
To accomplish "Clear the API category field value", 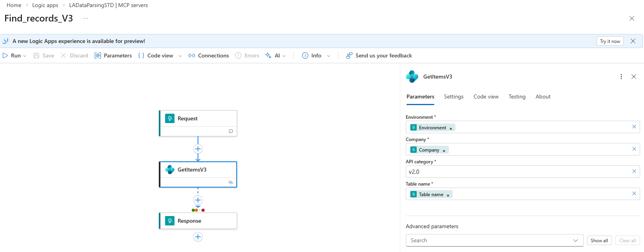I will [634, 171].
